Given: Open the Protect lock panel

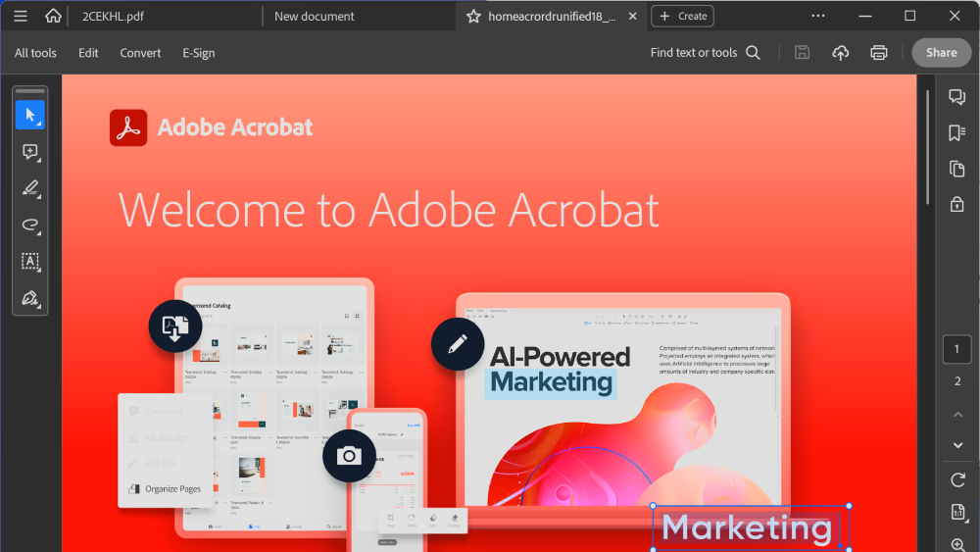Looking at the screenshot, I should point(956,204).
